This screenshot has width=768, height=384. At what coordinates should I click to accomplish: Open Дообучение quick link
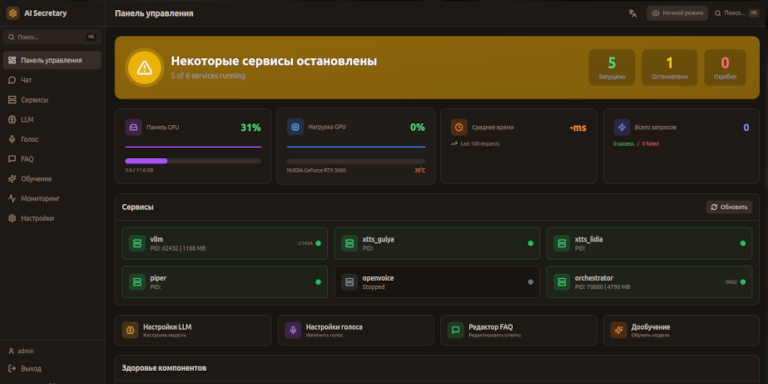coord(681,331)
